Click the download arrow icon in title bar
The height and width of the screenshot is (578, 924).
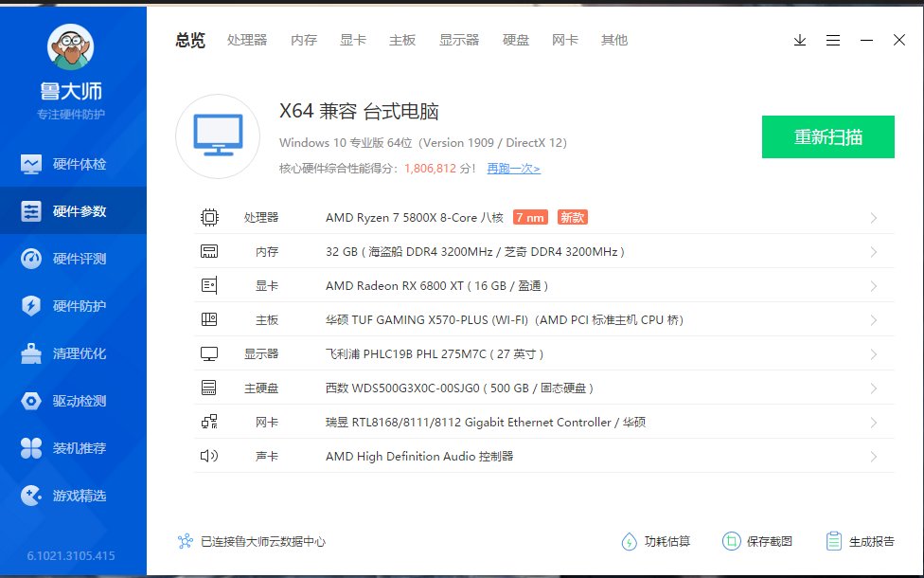pos(800,40)
